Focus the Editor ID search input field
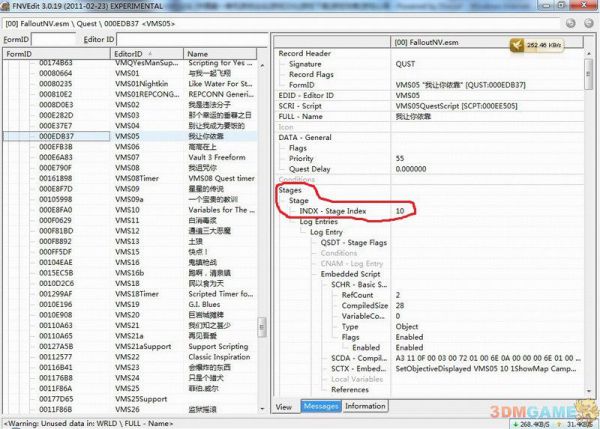The image size is (600, 429). (191, 39)
